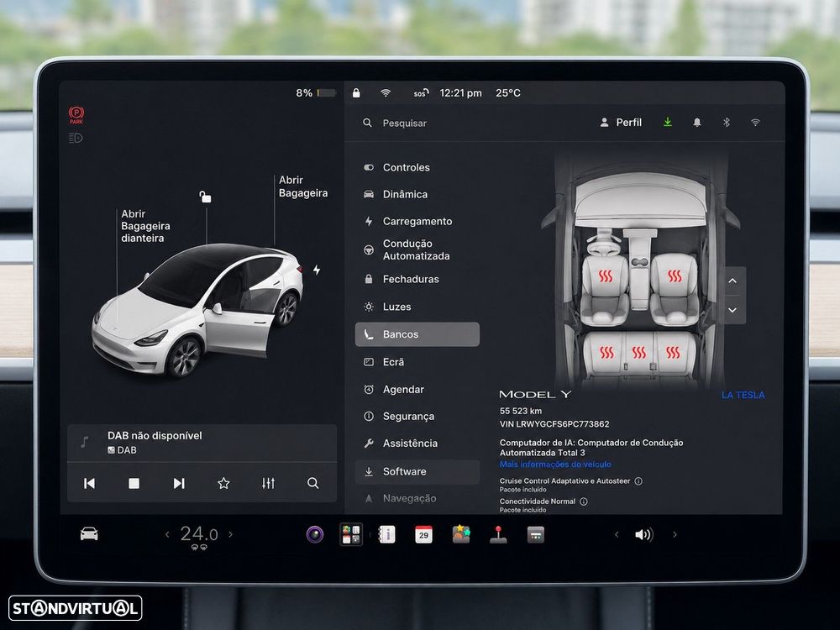Tap the SOS icon in status bar
Screen dimensions: 840x630
pyautogui.click(x=421, y=93)
